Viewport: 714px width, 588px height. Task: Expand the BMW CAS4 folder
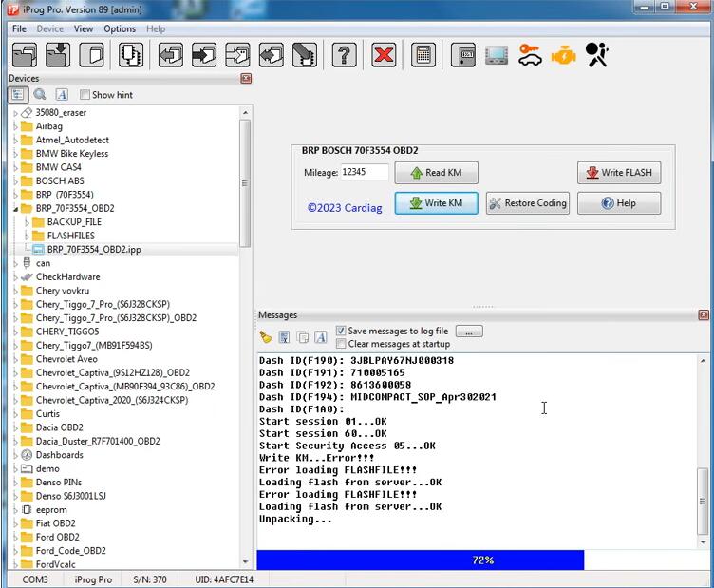point(15,167)
